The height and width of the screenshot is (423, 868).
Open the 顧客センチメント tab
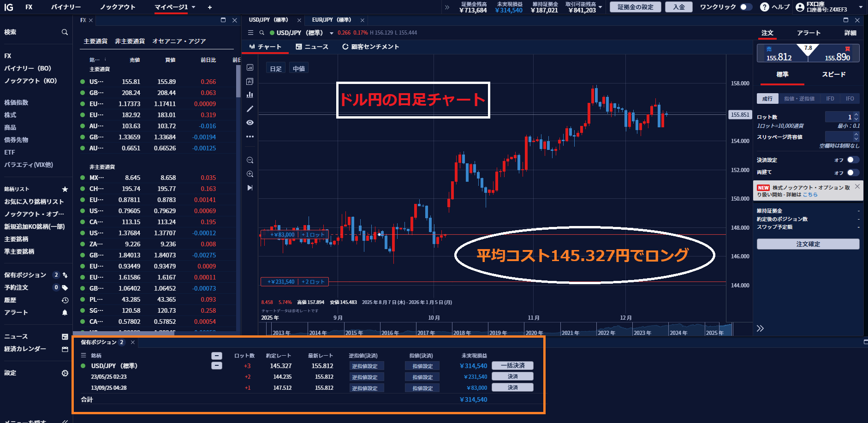click(x=370, y=47)
